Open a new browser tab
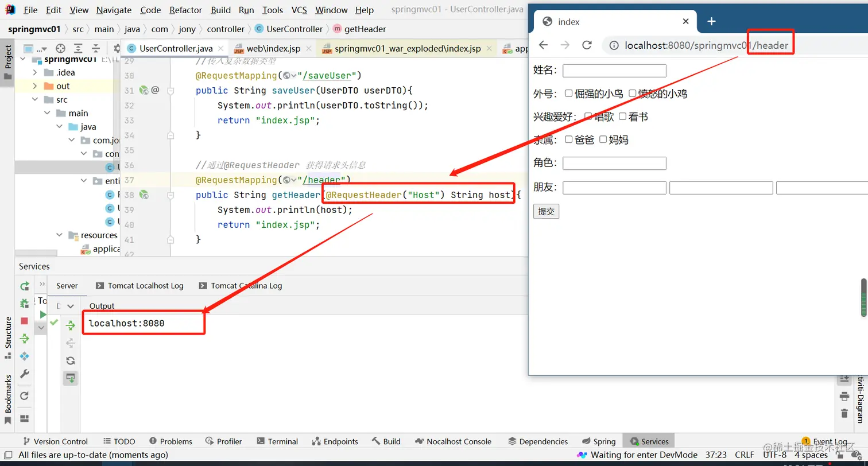868x466 pixels. pos(711,21)
